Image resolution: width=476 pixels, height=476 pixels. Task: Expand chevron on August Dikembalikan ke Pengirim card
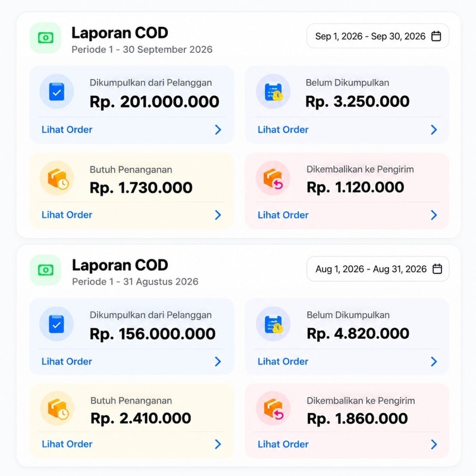tap(434, 444)
